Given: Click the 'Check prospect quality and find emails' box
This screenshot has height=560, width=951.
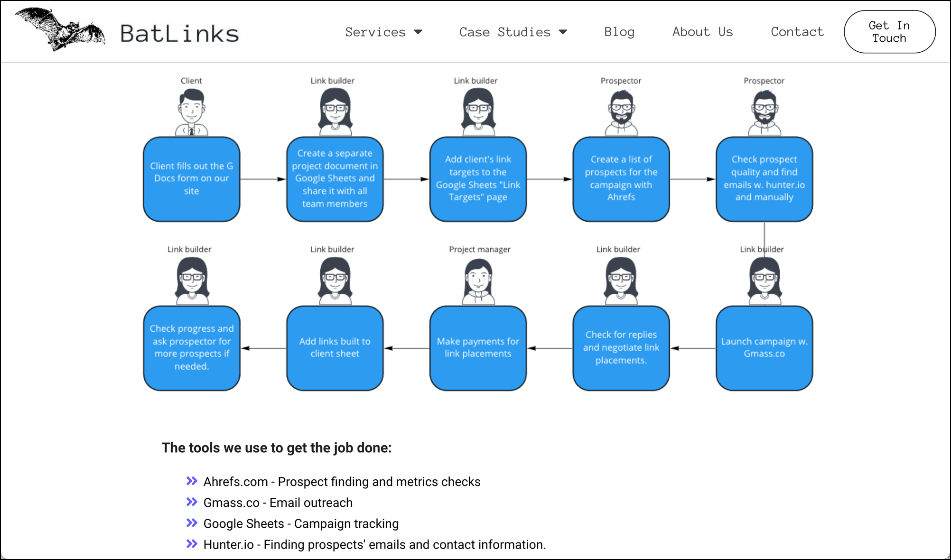Looking at the screenshot, I should pyautogui.click(x=765, y=179).
